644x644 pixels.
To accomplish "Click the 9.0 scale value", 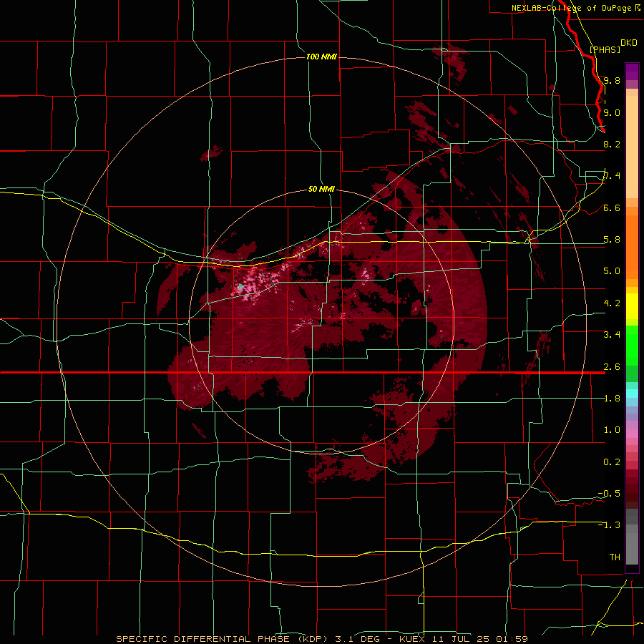I will pyautogui.click(x=612, y=112).
